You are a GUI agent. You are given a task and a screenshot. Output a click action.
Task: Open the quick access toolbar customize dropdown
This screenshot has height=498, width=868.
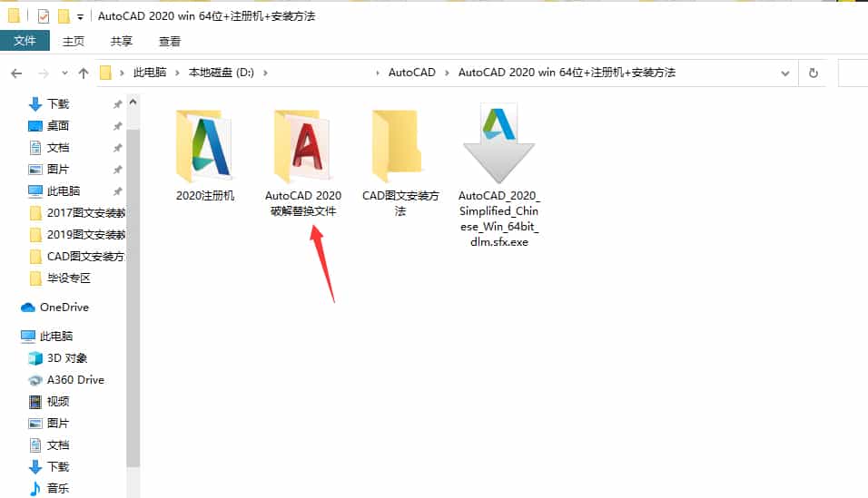click(x=80, y=17)
